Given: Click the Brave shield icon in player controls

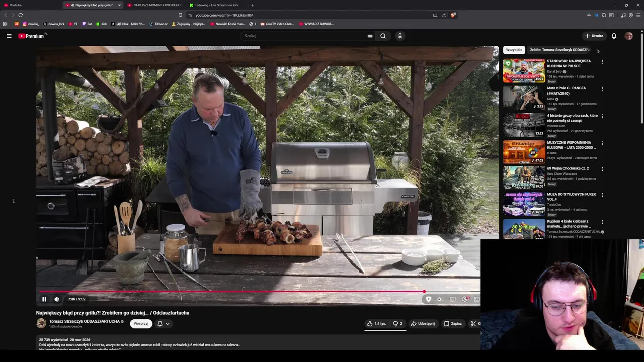Looking at the screenshot, I should (x=428, y=299).
